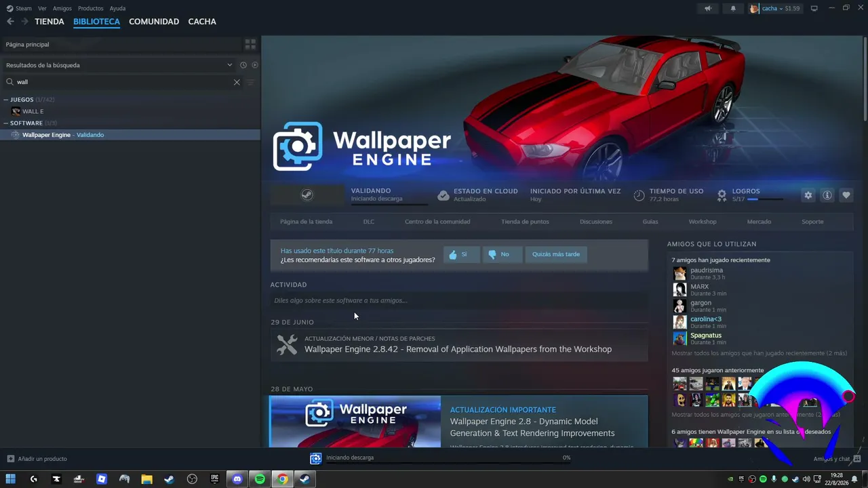Click the No thumbs-down button
Image resolution: width=868 pixels, height=488 pixels.
coord(502,254)
